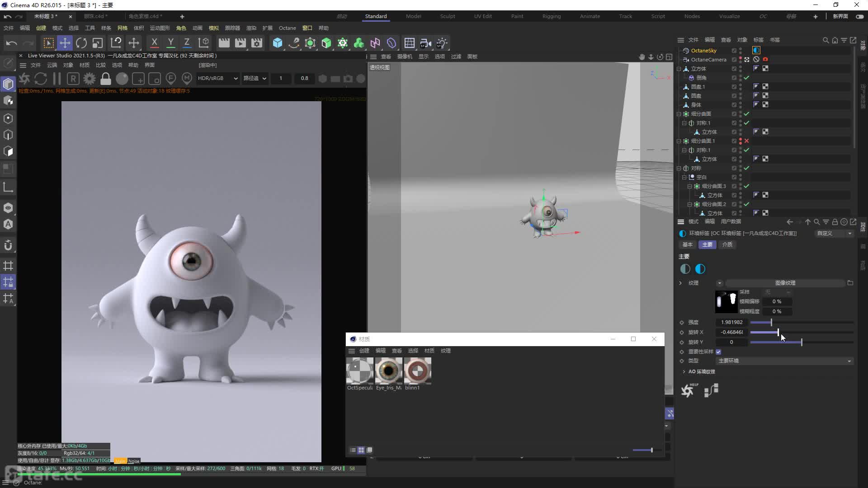This screenshot has height=488, width=868.
Task: Open the 类型 主要环境 dropdown
Action: tap(785, 361)
